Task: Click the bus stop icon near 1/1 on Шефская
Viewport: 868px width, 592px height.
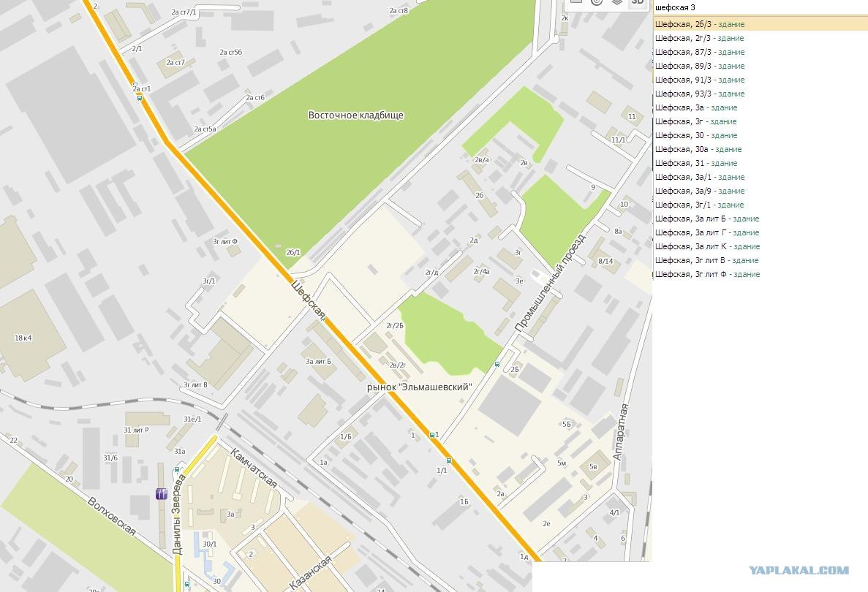Action: point(448,460)
